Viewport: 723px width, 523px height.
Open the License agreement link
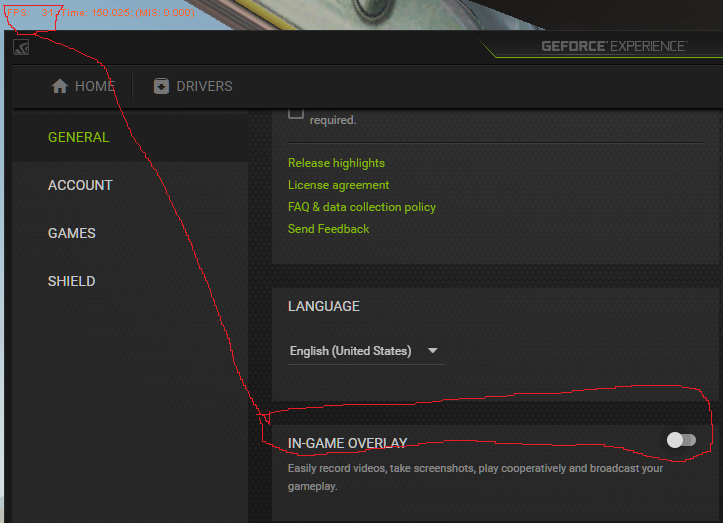click(x=338, y=185)
